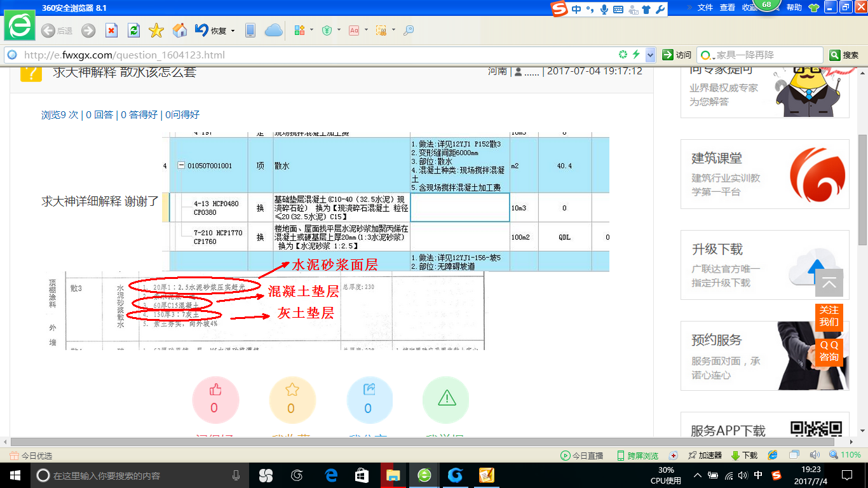The height and width of the screenshot is (488, 868).
Task: Click the Aa translation icon
Action: tap(354, 30)
